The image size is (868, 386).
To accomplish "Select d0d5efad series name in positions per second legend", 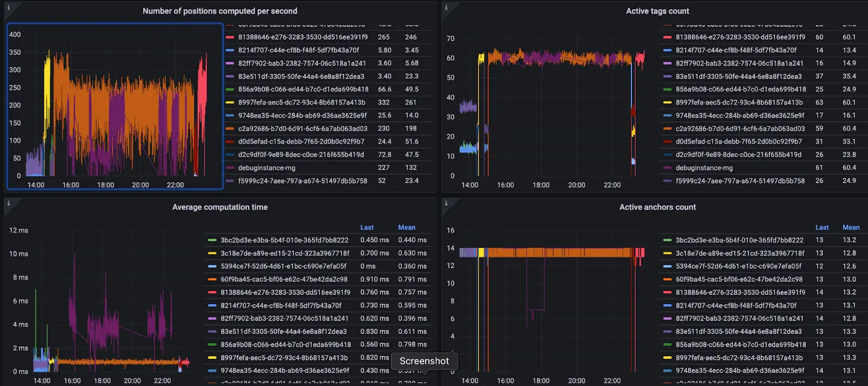I will click(301, 141).
